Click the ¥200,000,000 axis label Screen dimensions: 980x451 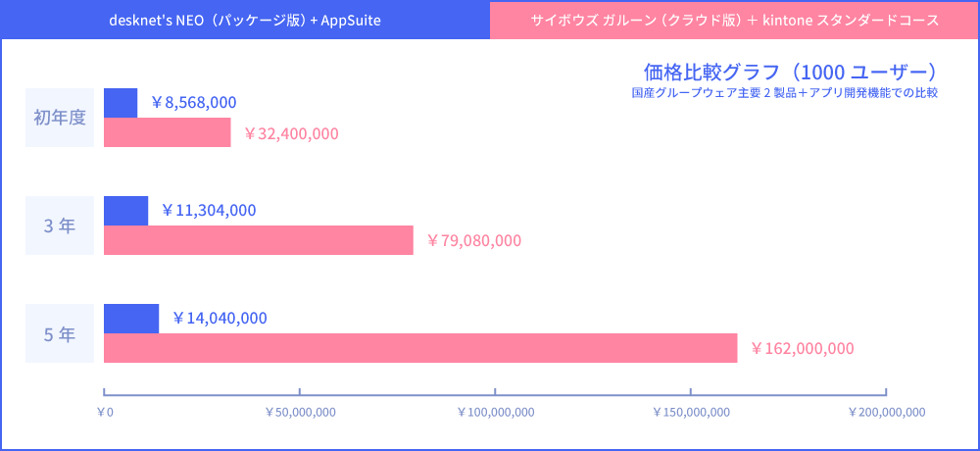(886, 412)
